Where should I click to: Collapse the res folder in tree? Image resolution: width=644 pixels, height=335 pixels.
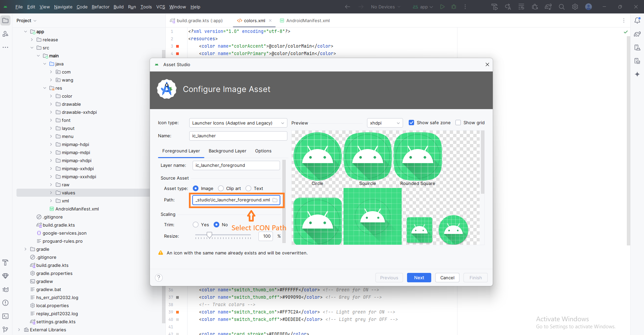pyautogui.click(x=45, y=88)
